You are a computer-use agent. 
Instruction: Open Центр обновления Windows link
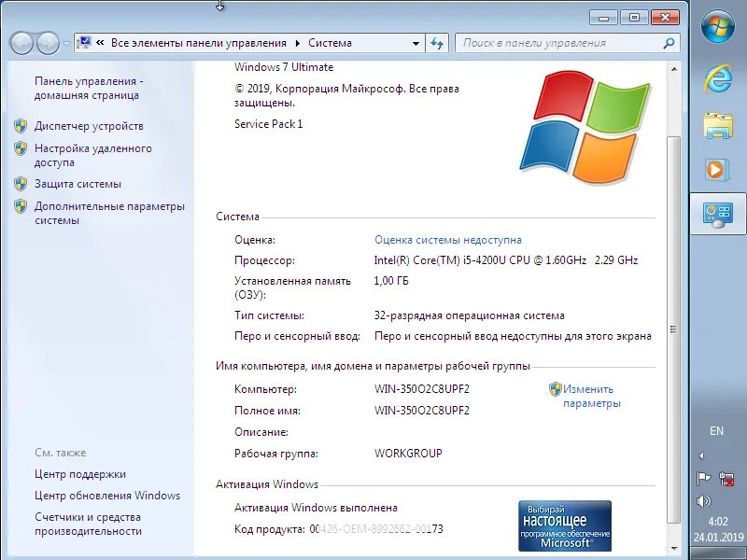[107, 496]
